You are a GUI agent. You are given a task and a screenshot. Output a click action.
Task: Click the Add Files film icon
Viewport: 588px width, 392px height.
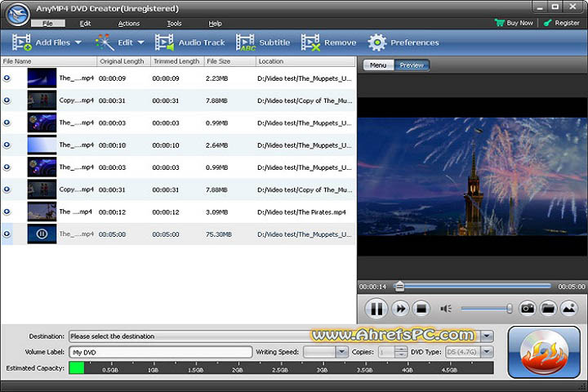coord(21,42)
